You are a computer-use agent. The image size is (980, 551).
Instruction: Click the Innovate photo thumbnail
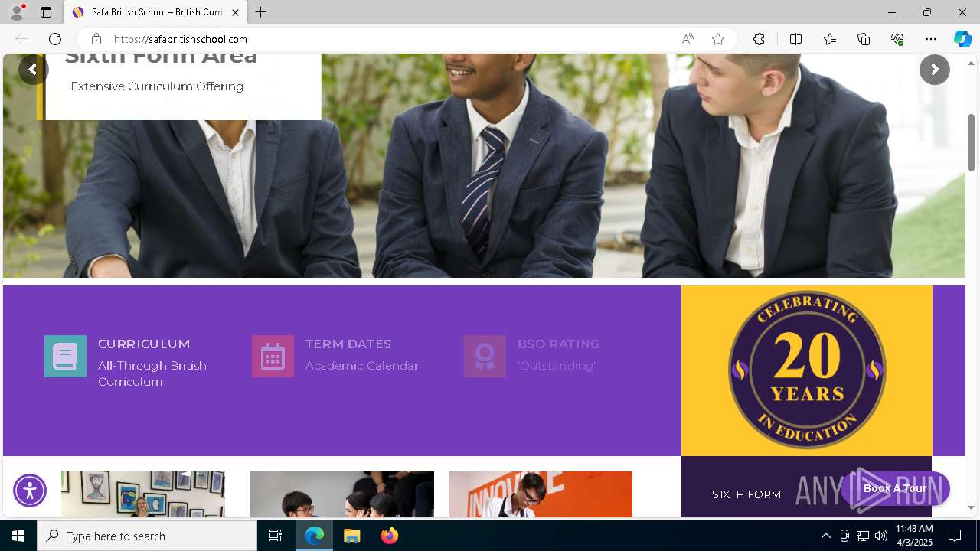click(x=541, y=494)
